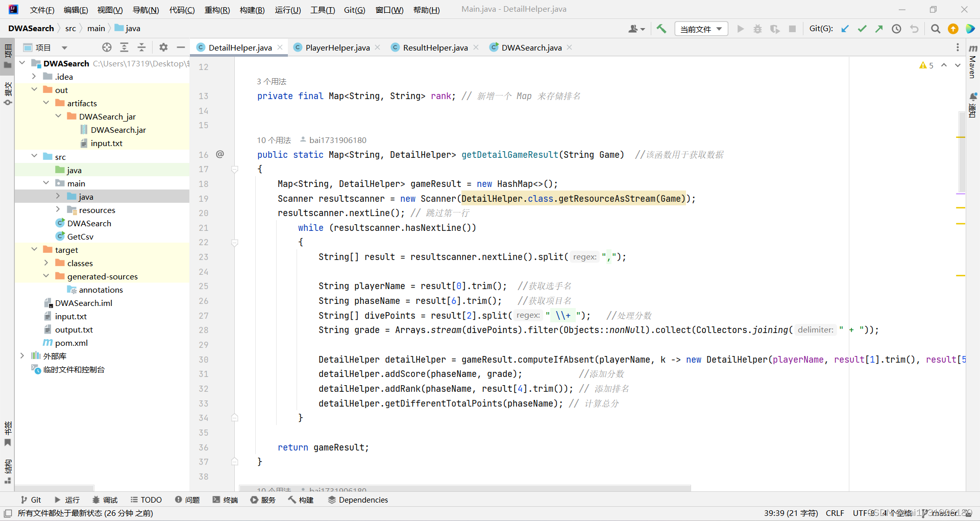Open the 问题 tool window
Screen dimensions: 980x521
pyautogui.click(x=187, y=500)
